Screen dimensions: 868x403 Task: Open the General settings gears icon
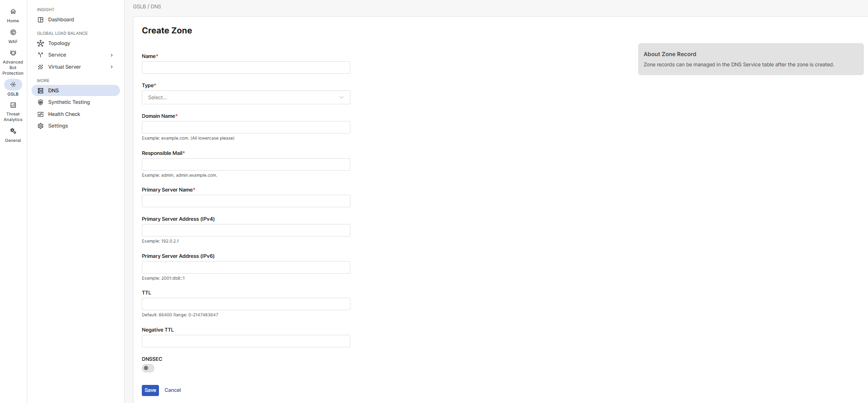tap(13, 131)
